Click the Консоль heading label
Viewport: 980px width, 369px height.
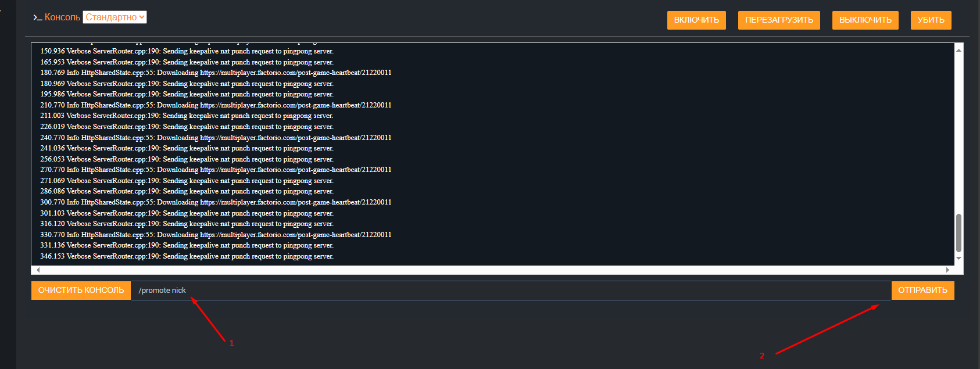[x=62, y=17]
